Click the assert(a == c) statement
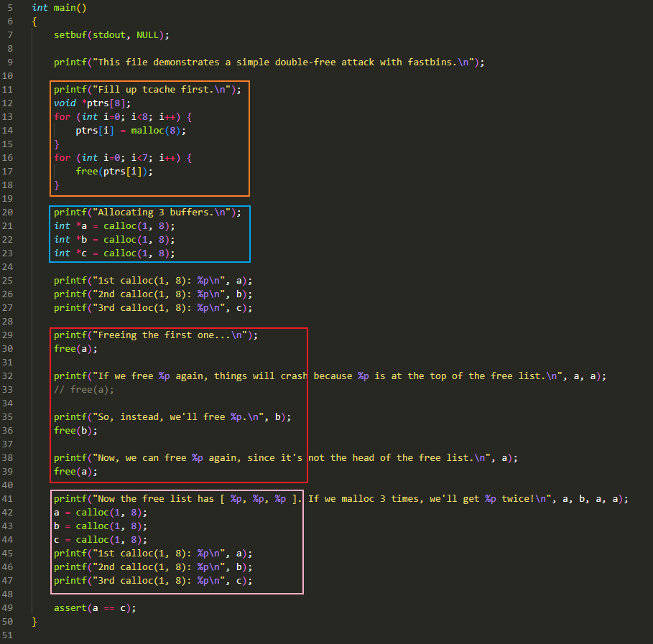The image size is (653, 644). [95, 608]
